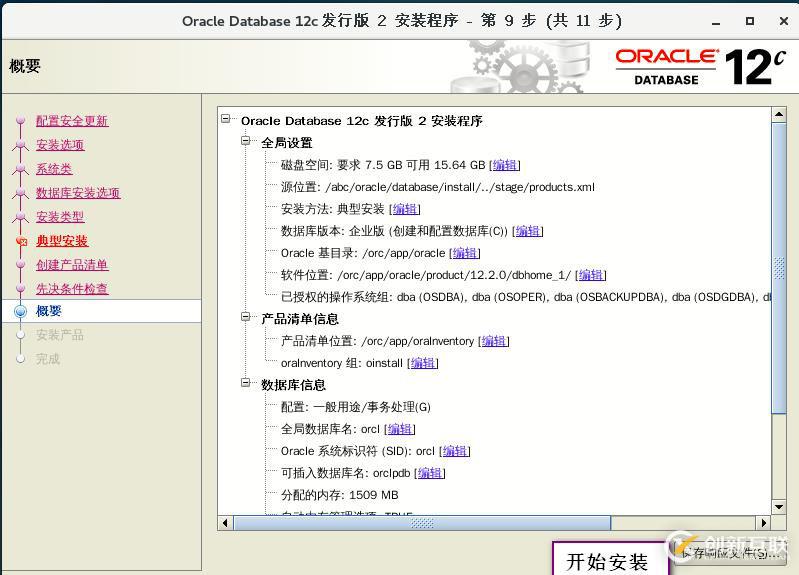Image resolution: width=799 pixels, height=575 pixels.
Task: Edit the 数据库版本 setting
Action: tap(527, 231)
